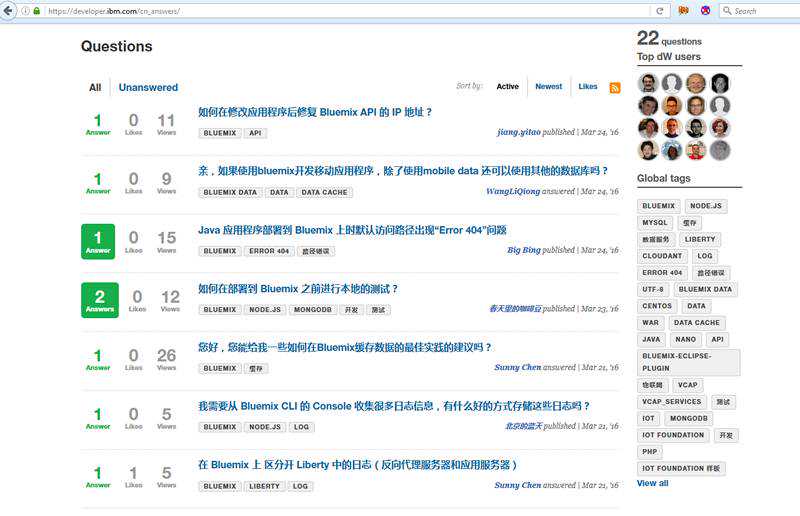Open first avatar in Top dW users
The height and width of the screenshot is (516, 800).
(x=648, y=83)
